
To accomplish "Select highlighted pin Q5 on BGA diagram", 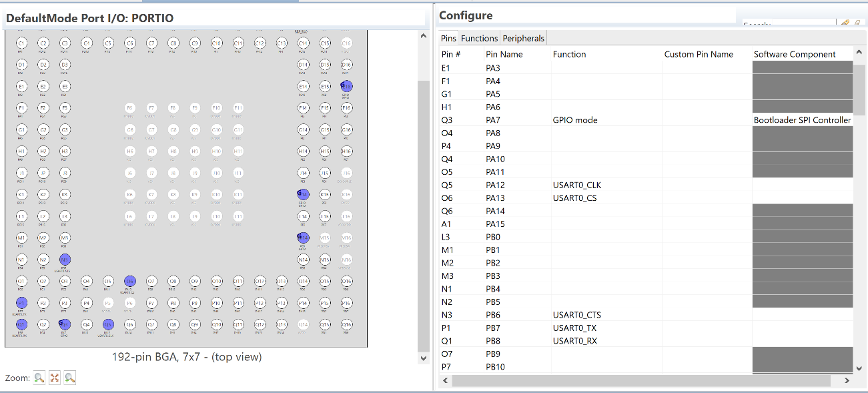I will pos(108,325).
